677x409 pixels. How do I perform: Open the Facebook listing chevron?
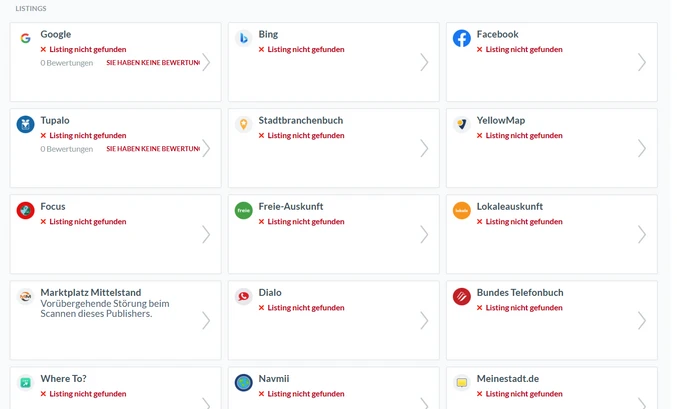tap(642, 63)
